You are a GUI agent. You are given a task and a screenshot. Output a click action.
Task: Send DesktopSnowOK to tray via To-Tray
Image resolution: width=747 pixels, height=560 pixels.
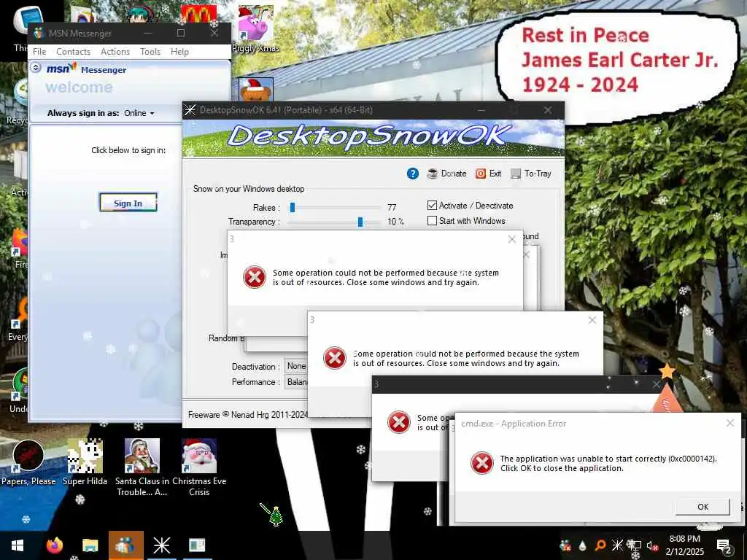coord(531,174)
